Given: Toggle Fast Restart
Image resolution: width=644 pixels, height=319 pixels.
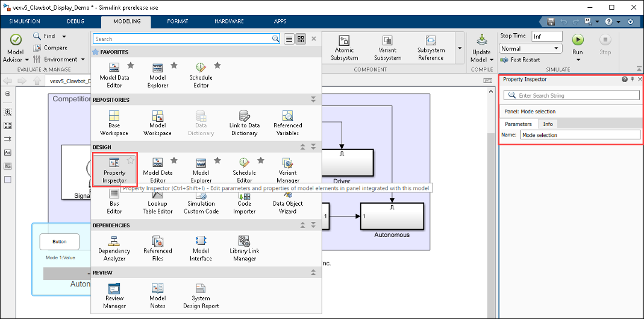Looking at the screenshot, I should tap(521, 60).
